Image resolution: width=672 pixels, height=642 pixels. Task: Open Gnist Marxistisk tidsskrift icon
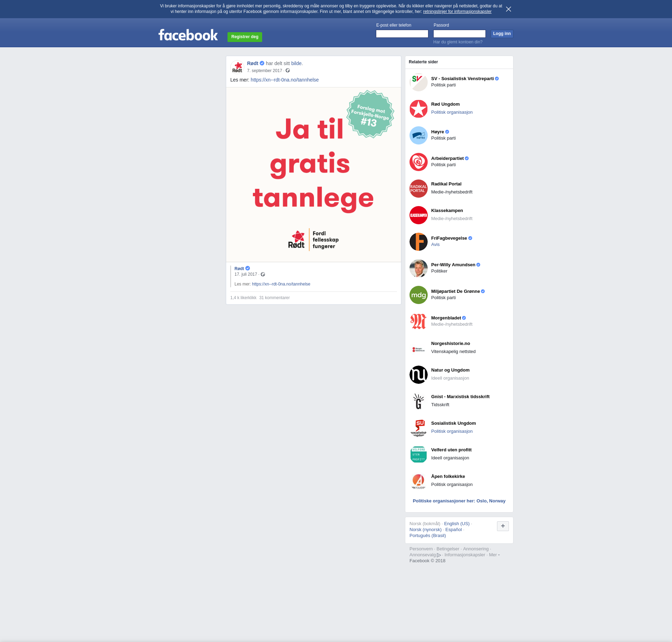tap(419, 401)
